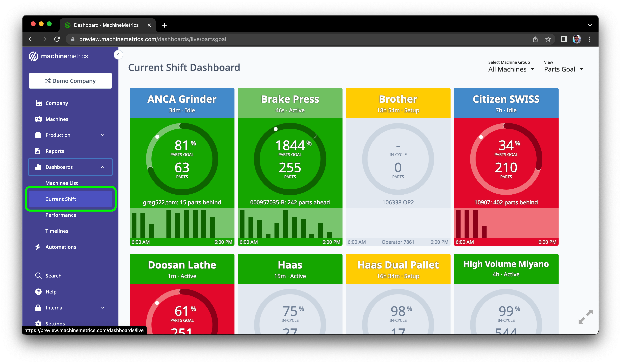The height and width of the screenshot is (364, 621).
Task: Expand the Production sidebar section
Action: (x=102, y=135)
